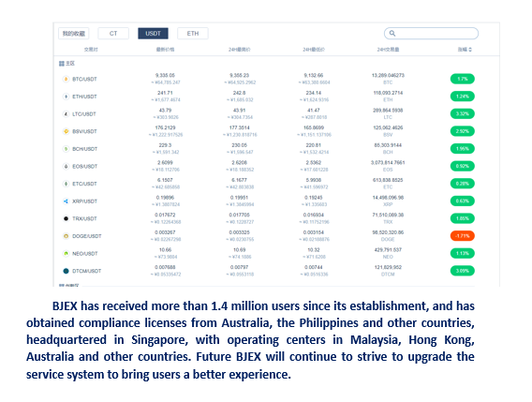Select the TRX/USDT pair name

click(84, 218)
